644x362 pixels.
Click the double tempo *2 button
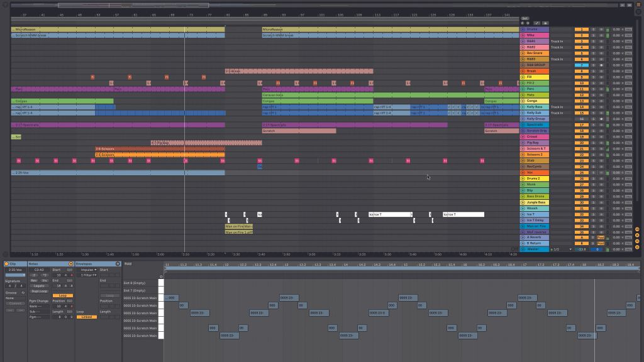point(44,275)
